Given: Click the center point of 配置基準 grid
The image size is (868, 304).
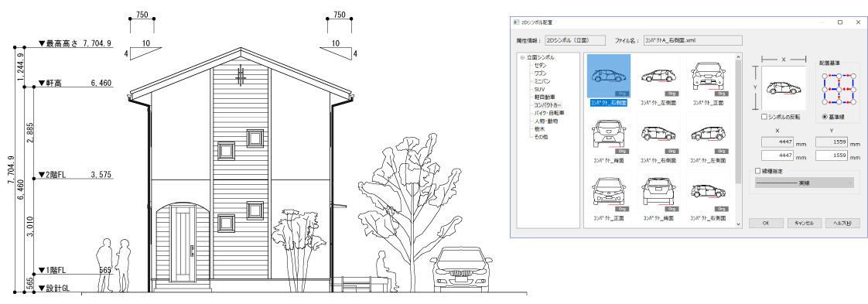Looking at the screenshot, I should pos(839,89).
